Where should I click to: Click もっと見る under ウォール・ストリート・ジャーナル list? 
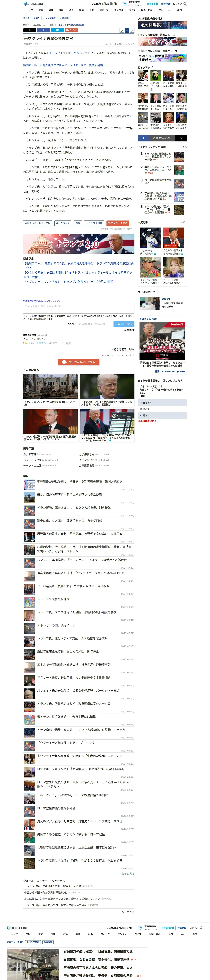tap(128, 912)
